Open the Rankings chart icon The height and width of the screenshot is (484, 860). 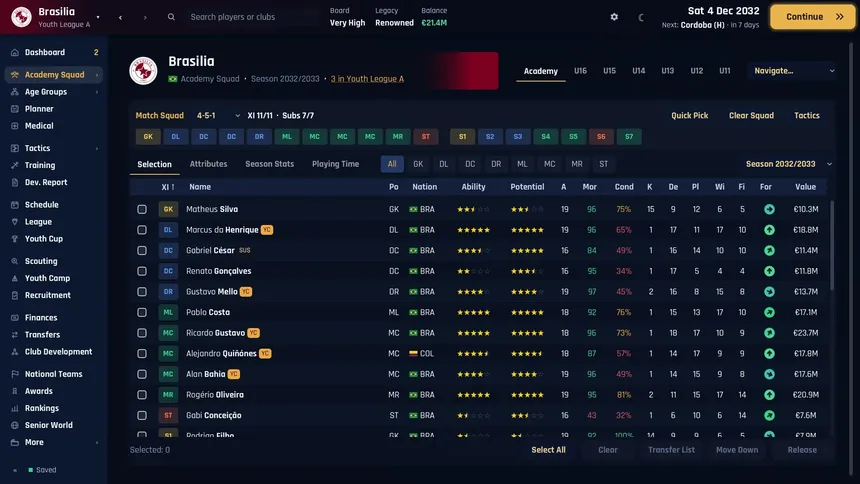point(15,408)
